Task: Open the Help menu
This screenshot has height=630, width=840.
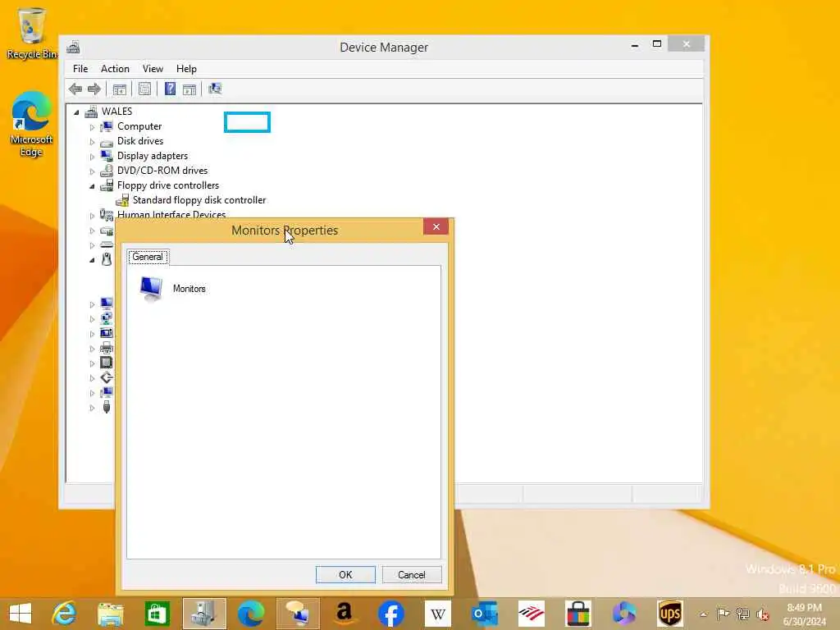Action: pos(186,69)
